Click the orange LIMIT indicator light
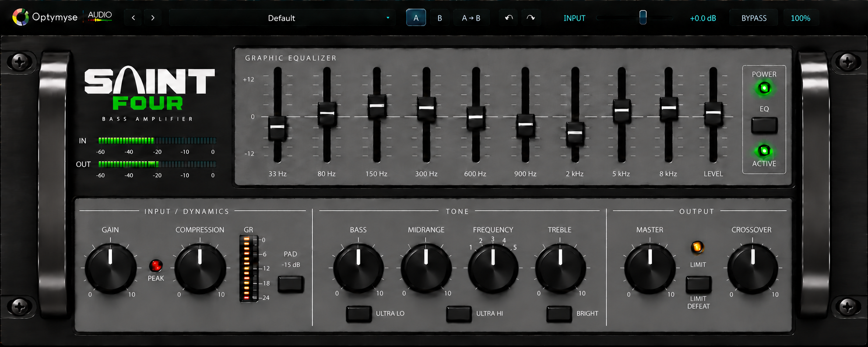The width and height of the screenshot is (868, 347). tap(697, 248)
